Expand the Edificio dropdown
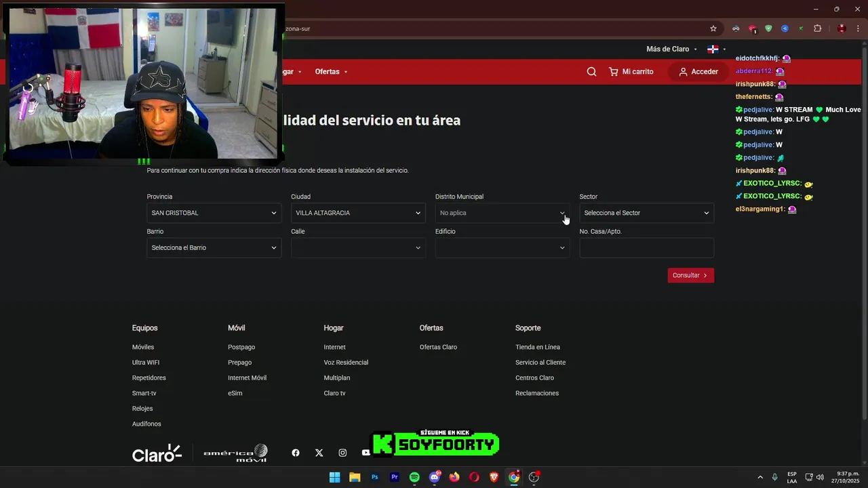Screen dimensions: 868x488 click(502, 247)
